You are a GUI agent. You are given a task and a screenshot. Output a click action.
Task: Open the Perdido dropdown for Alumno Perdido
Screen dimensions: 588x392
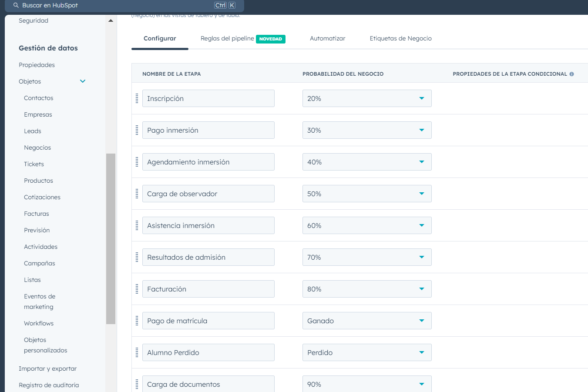tap(367, 352)
